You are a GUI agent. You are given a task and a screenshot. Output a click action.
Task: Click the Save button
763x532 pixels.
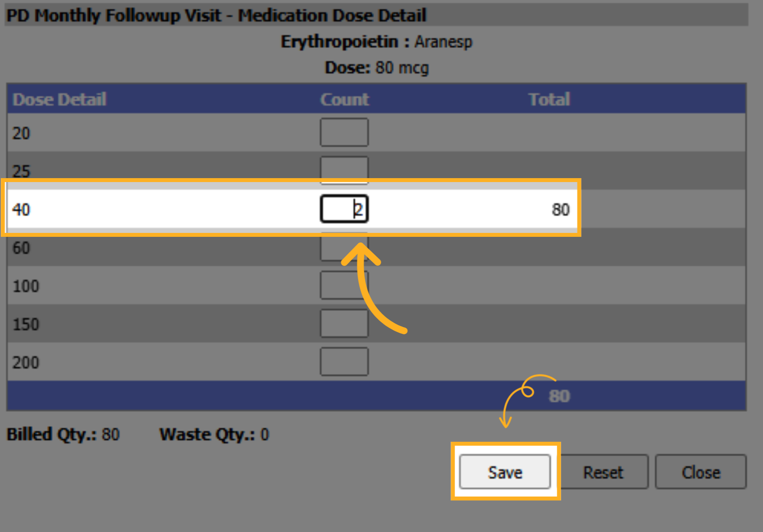click(505, 472)
